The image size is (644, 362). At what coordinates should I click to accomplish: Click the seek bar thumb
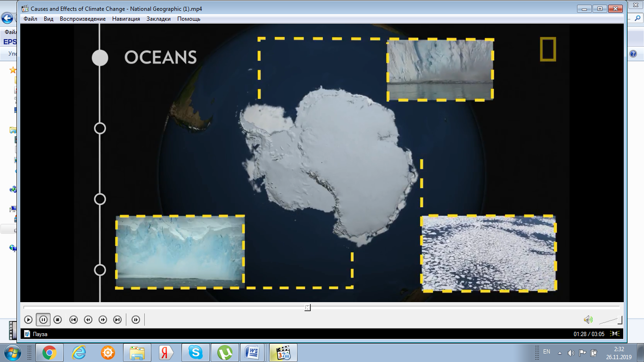coord(307,307)
